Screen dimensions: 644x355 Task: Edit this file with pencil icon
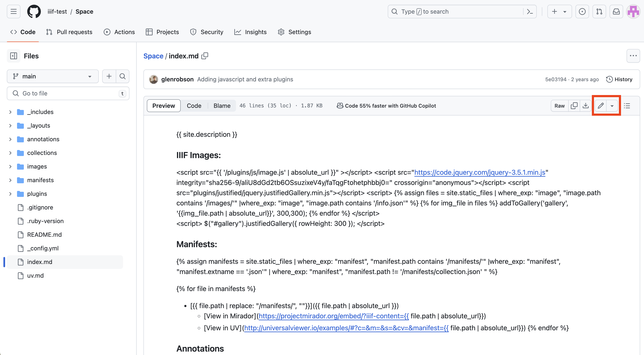click(x=601, y=106)
